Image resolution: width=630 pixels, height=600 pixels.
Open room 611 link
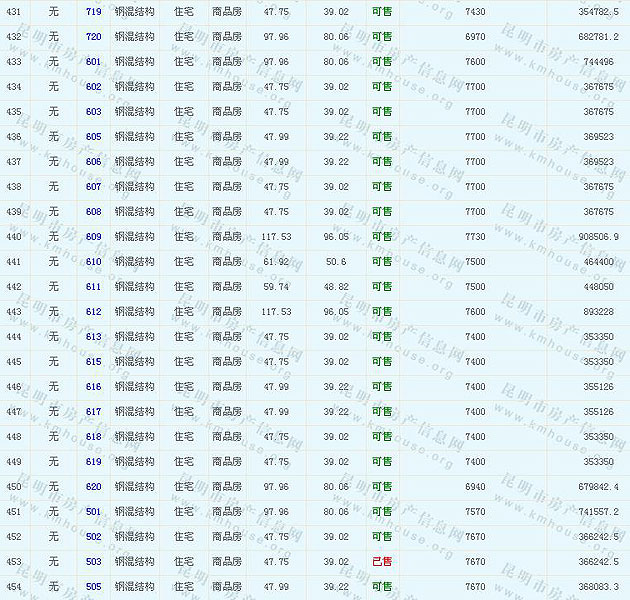click(x=94, y=287)
